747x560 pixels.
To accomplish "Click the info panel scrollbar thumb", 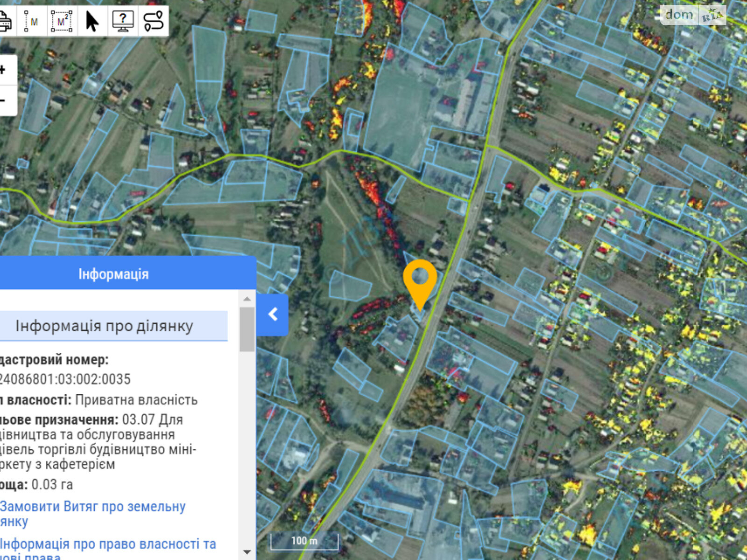I will (x=247, y=329).
